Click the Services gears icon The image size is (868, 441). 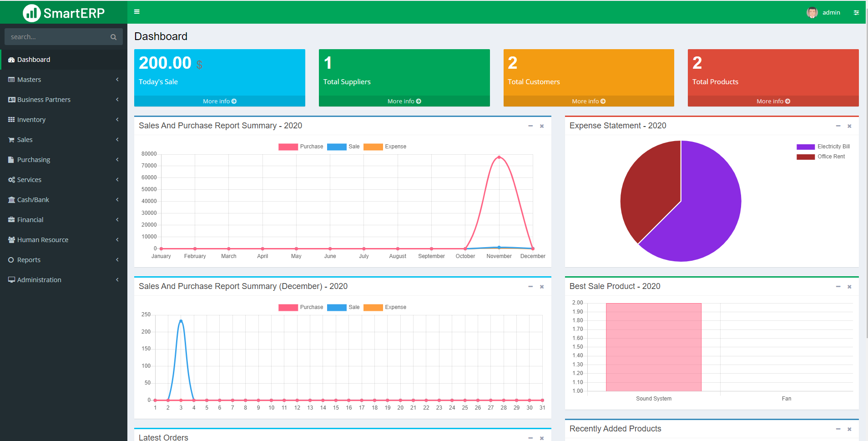pos(11,179)
